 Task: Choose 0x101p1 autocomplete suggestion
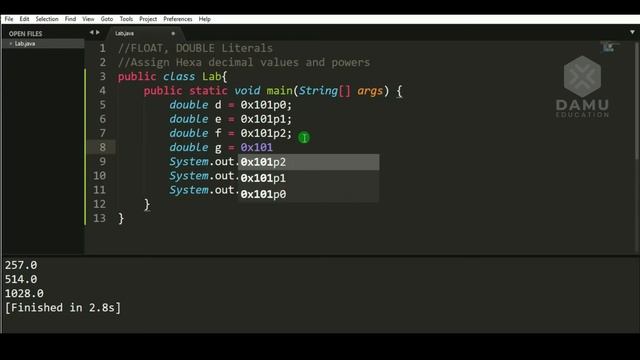click(309, 178)
